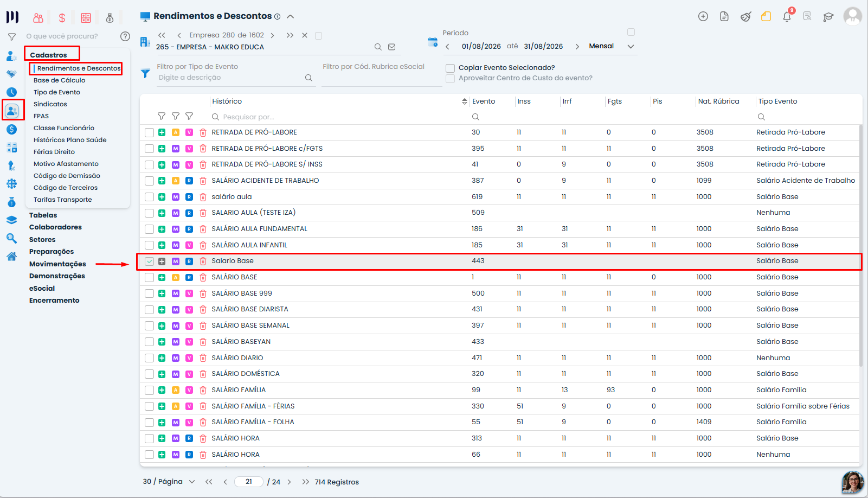Sort by the Histórico column header
This screenshot has width=868, height=498.
(227, 101)
